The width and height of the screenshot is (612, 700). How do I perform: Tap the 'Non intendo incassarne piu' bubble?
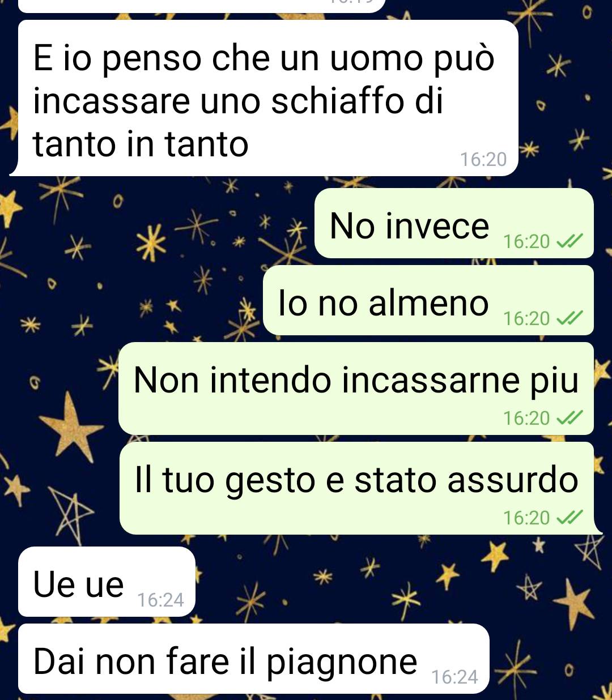pos(356,389)
